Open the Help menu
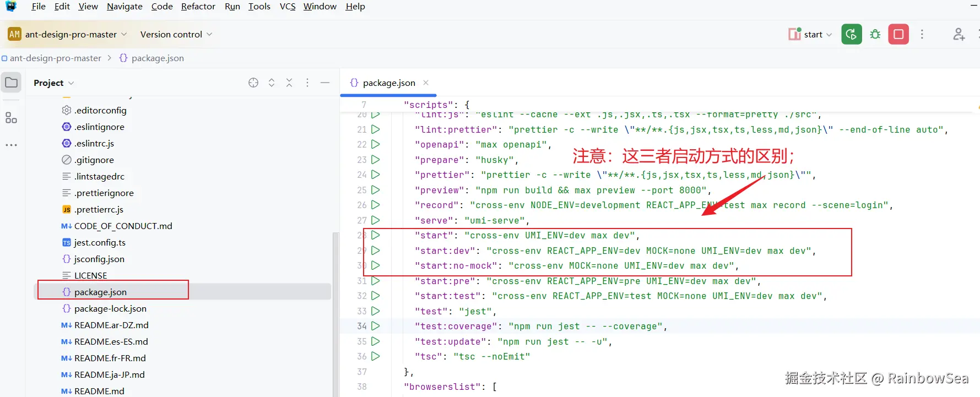Image resolution: width=980 pixels, height=397 pixels. (x=355, y=7)
